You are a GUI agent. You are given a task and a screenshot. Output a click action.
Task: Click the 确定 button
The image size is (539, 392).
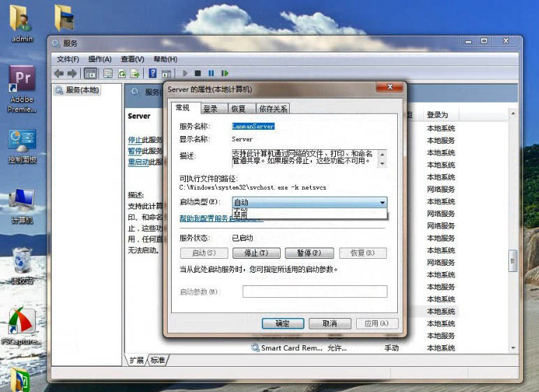283,323
